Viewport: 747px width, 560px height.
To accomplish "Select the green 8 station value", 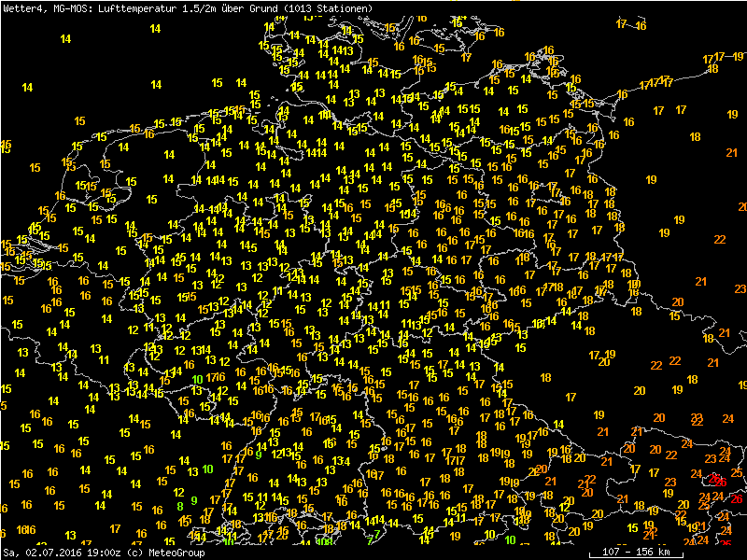I will coord(179,506).
